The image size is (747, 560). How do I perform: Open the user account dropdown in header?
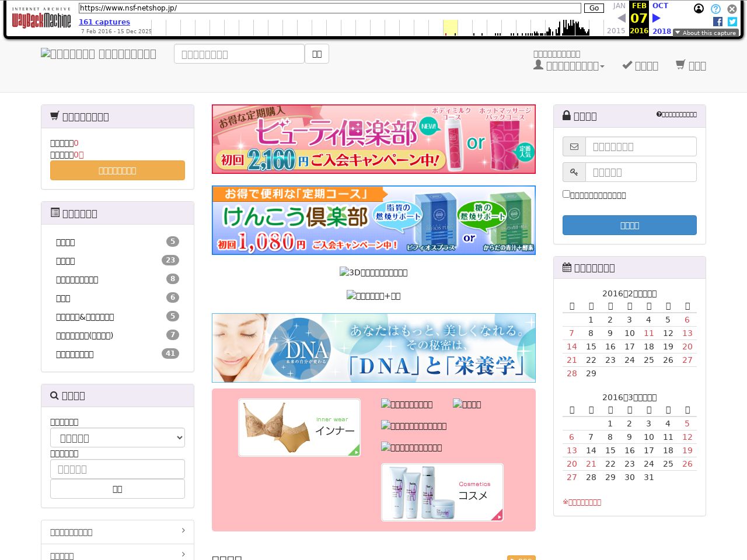click(x=569, y=65)
